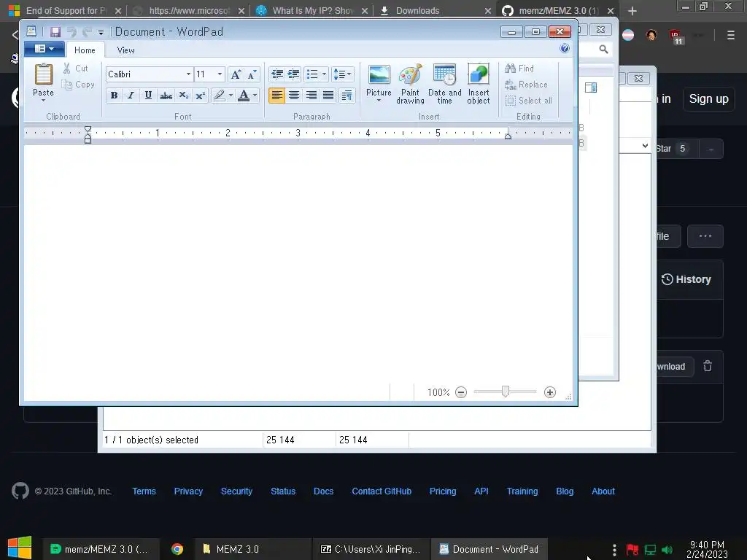The width and height of the screenshot is (747, 560).
Task: Open the list style dropdown arrow
Action: (325, 74)
